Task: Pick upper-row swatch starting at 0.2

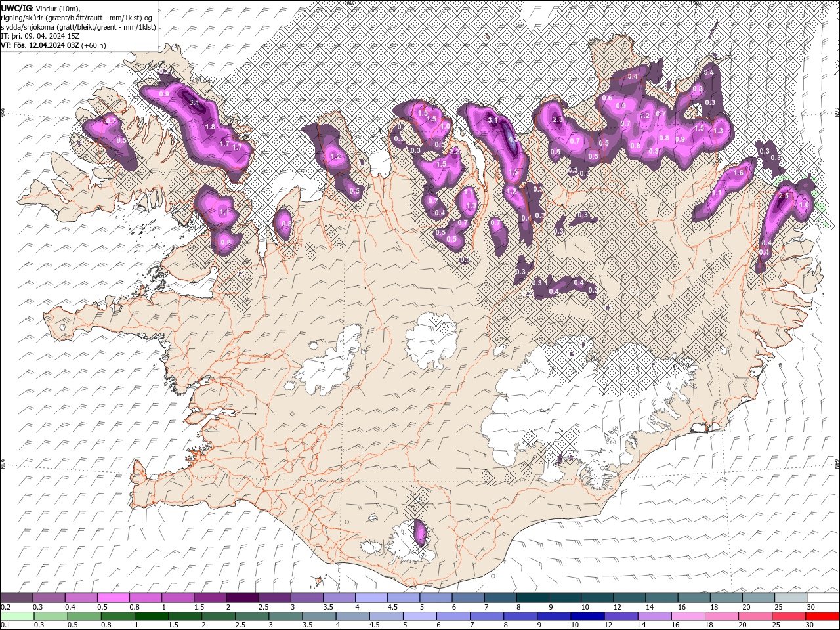Action: tap(16, 598)
